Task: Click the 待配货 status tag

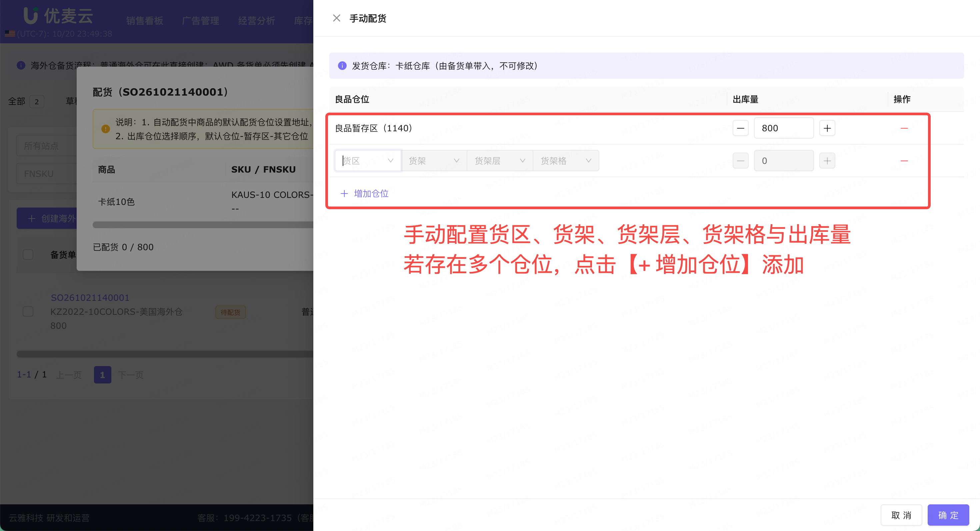Action: [231, 312]
